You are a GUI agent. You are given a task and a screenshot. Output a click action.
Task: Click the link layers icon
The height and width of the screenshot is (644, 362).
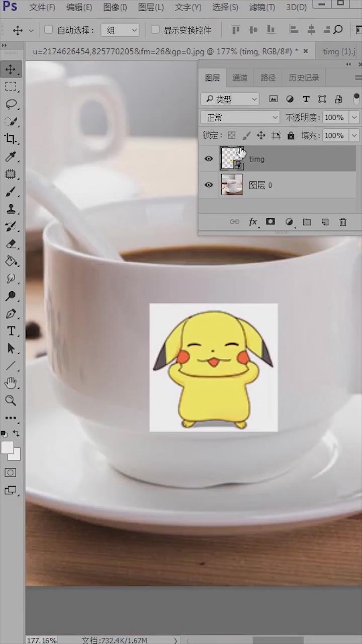[x=234, y=222]
